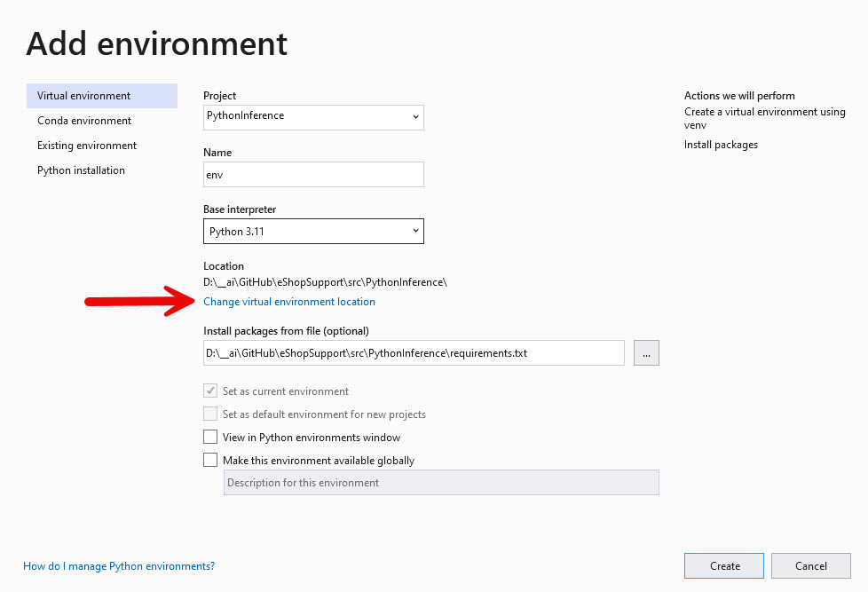Click the Create button
Image resolution: width=868 pixels, height=592 pixels.
click(x=724, y=566)
